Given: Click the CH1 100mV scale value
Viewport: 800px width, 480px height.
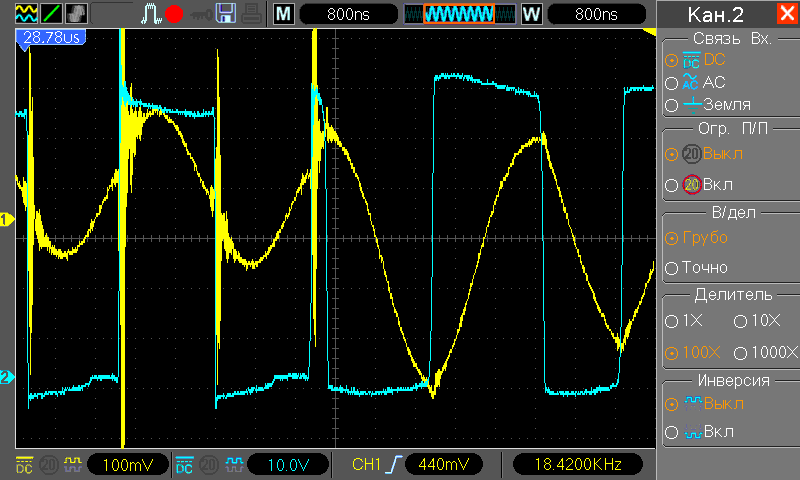Looking at the screenshot, I should [128, 465].
